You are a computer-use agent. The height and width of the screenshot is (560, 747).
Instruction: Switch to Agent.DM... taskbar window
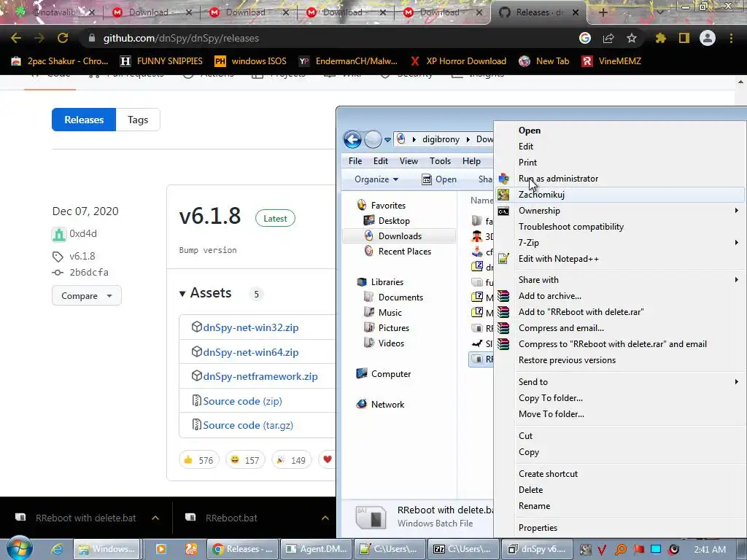pyautogui.click(x=317, y=549)
